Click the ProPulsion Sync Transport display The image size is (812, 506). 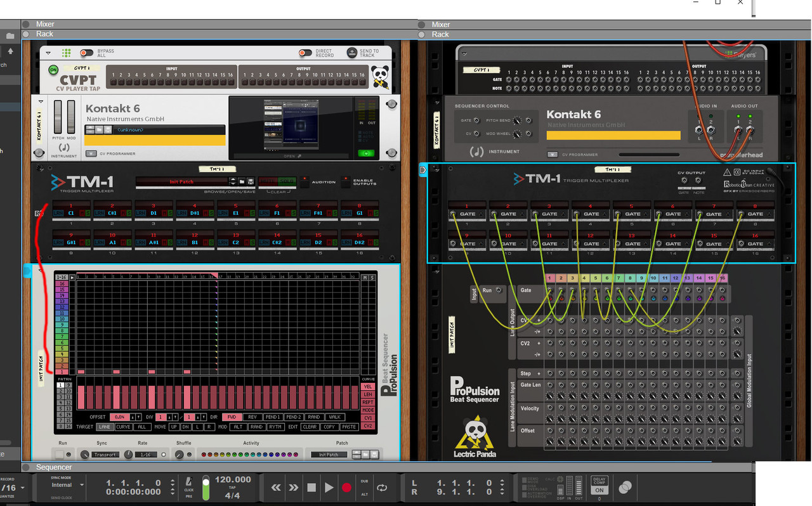pos(105,455)
